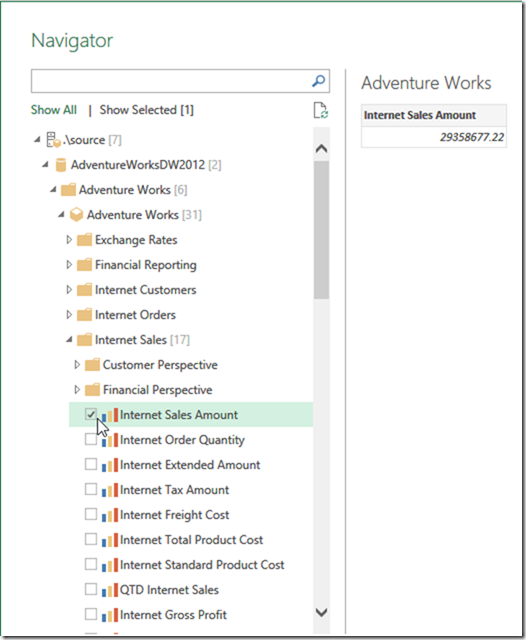
Task: Click the QTD Internet Sales measure icon
Action: (x=110, y=590)
